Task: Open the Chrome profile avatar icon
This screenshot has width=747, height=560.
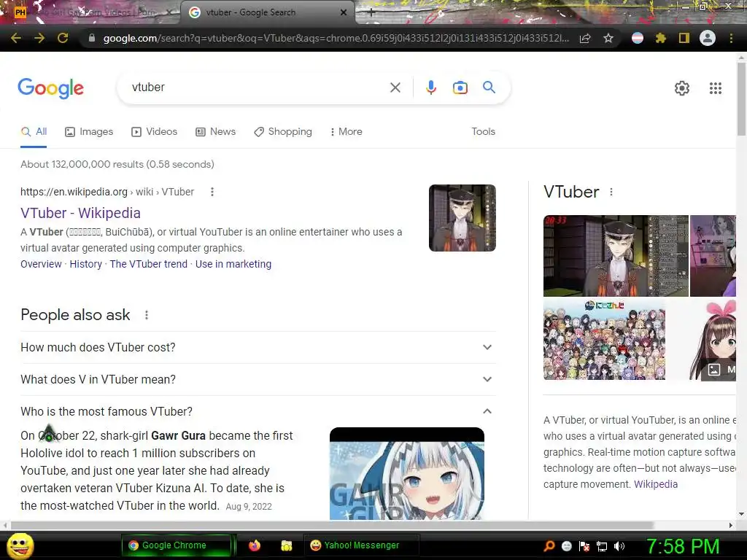Action: click(x=708, y=38)
